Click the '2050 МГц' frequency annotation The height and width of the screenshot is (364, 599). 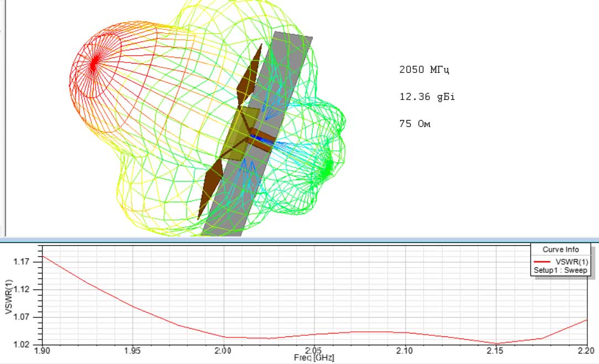coord(424,70)
